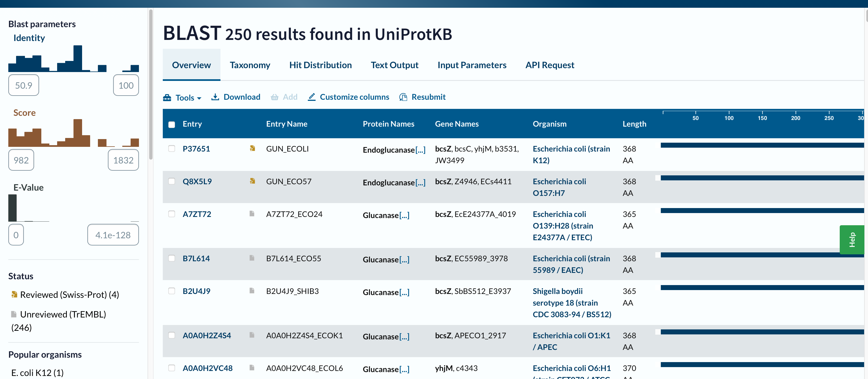Check the box for entry Q8X5L9
This screenshot has width=868, height=379.
pos(171,181)
